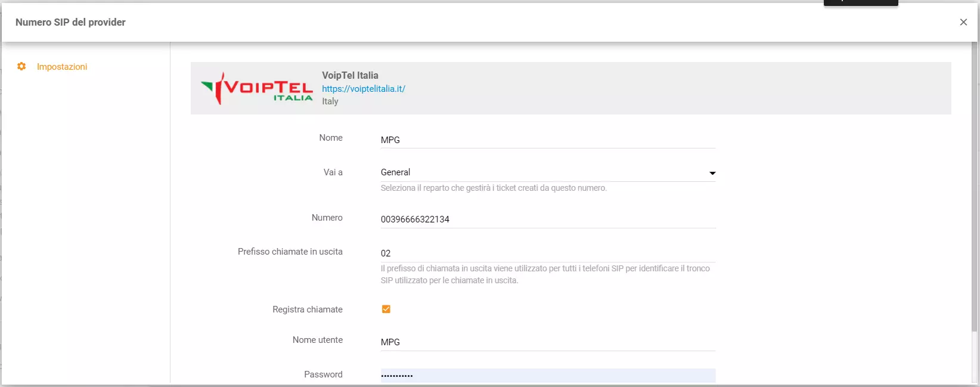
Task: Focus the Numero field with 00396666322134
Action: [547, 219]
